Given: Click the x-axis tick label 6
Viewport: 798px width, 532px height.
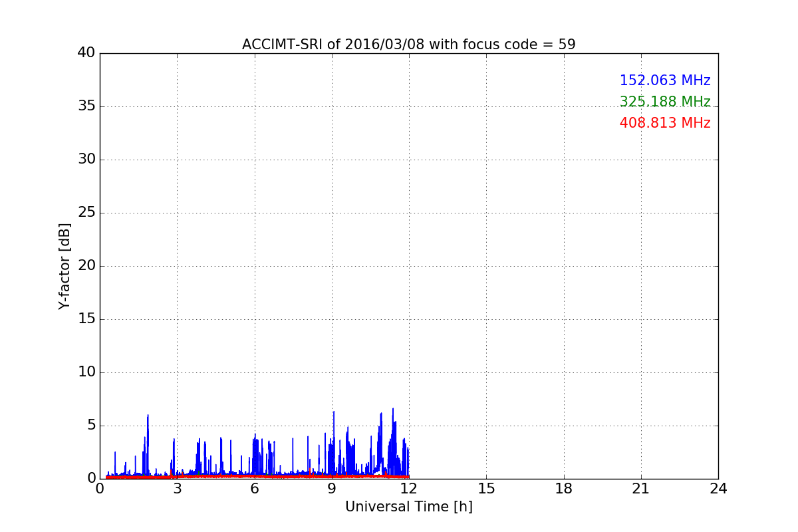Looking at the screenshot, I should click(254, 489).
